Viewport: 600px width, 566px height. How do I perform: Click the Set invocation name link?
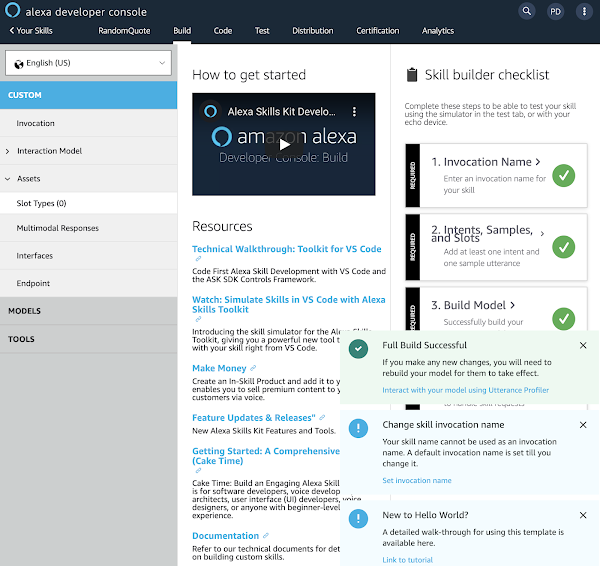pos(417,480)
